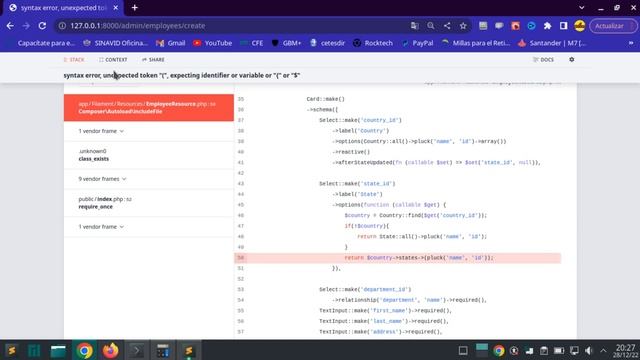Open the clipboard tray icon
Viewport: 640px width, 360px height.
(x=544, y=350)
